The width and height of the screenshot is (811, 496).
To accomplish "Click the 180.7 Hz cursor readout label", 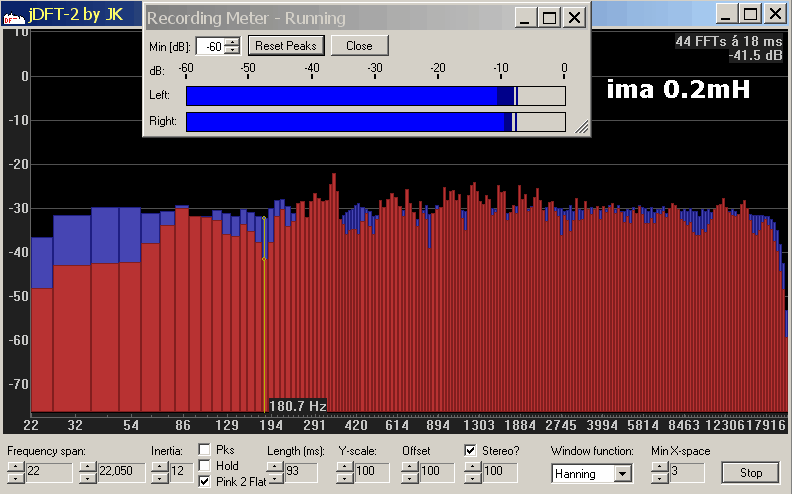I will click(298, 406).
